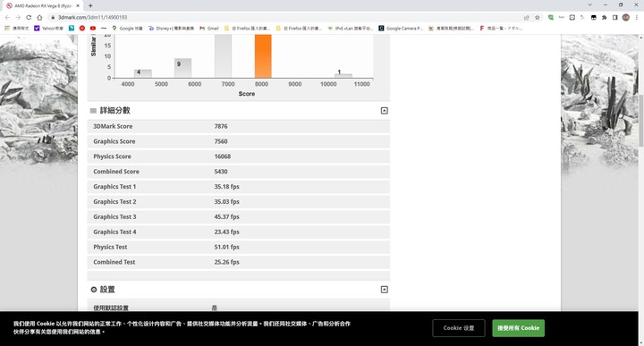Screen dimensions: 644x346
Task: Open the browser home page icon
Action: pos(39,18)
